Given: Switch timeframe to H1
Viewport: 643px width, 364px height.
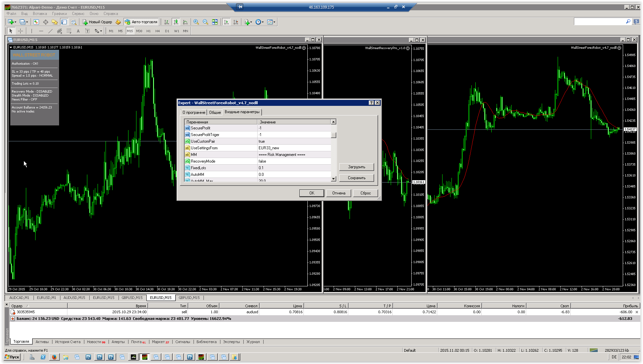Looking at the screenshot, I should click(148, 31).
